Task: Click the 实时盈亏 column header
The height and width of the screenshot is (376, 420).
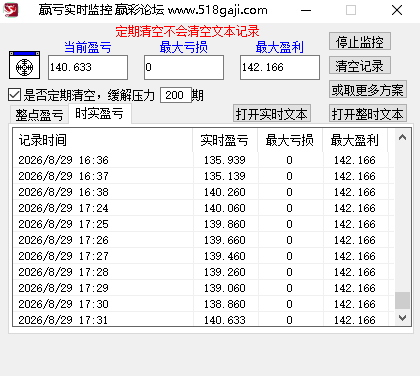Action: [x=225, y=140]
